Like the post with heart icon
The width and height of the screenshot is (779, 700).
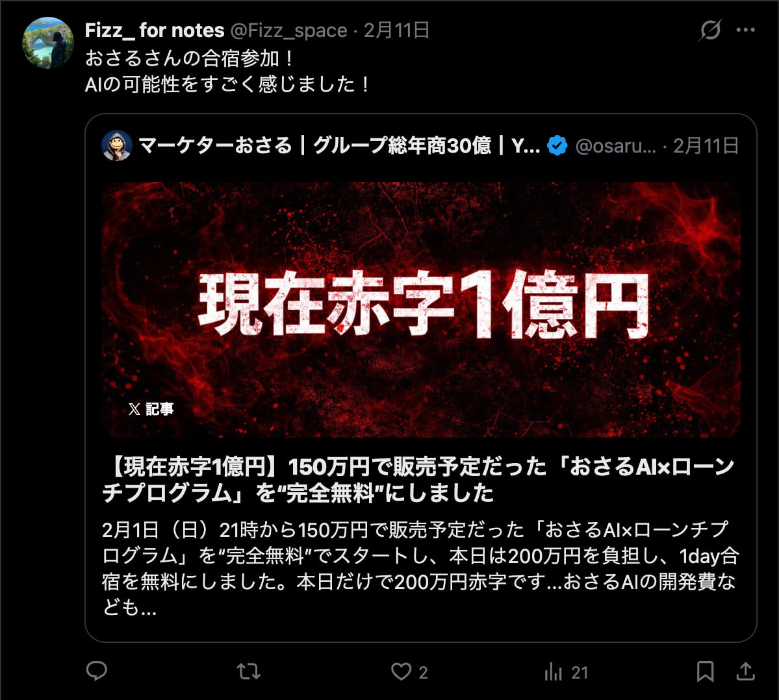401,671
